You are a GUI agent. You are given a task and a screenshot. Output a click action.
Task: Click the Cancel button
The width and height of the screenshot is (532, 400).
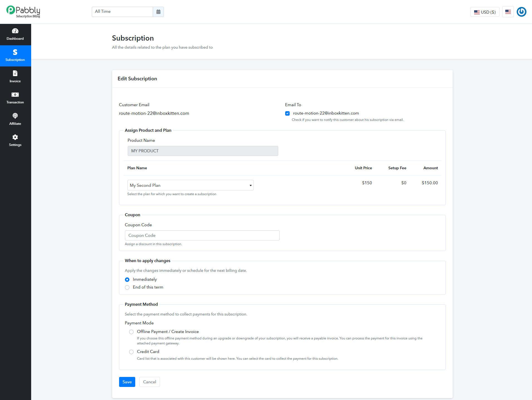point(150,382)
